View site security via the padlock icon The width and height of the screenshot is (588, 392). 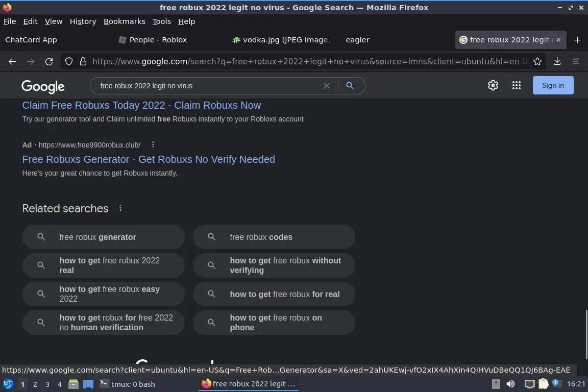coord(83,62)
